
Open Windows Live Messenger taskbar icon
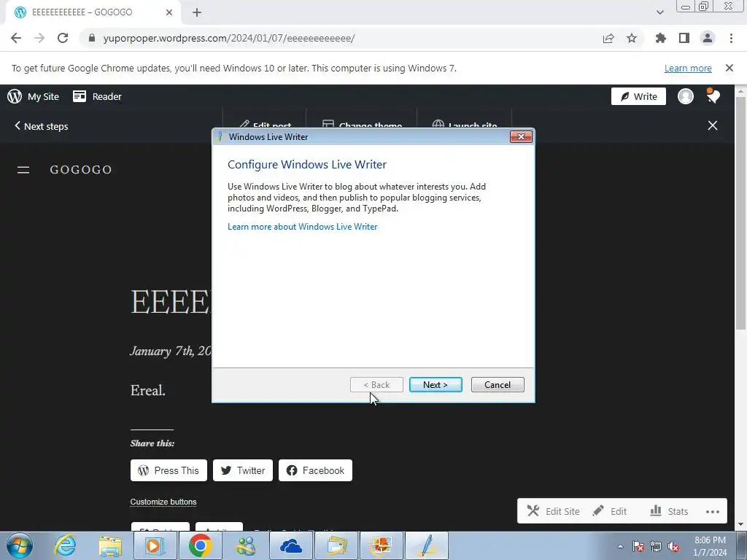click(246, 545)
